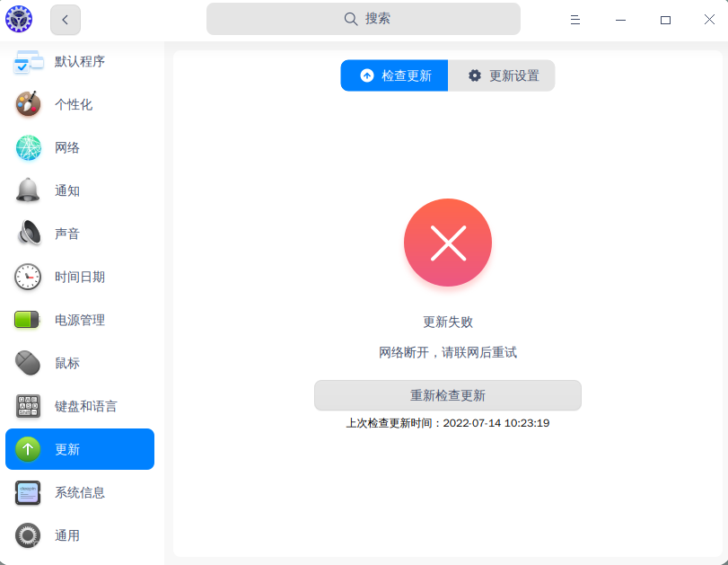Select the 更新 update arrow icon
The image size is (728, 565).
(x=27, y=449)
